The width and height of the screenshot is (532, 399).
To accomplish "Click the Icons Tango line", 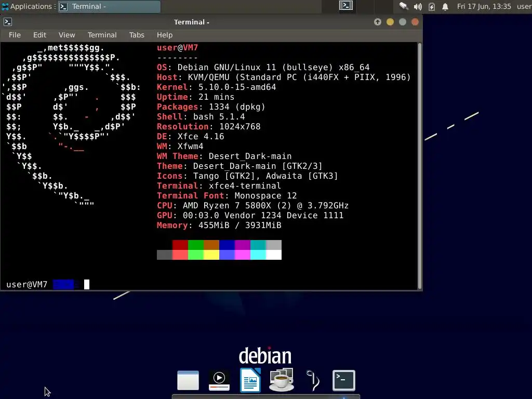I will pyautogui.click(x=248, y=176).
